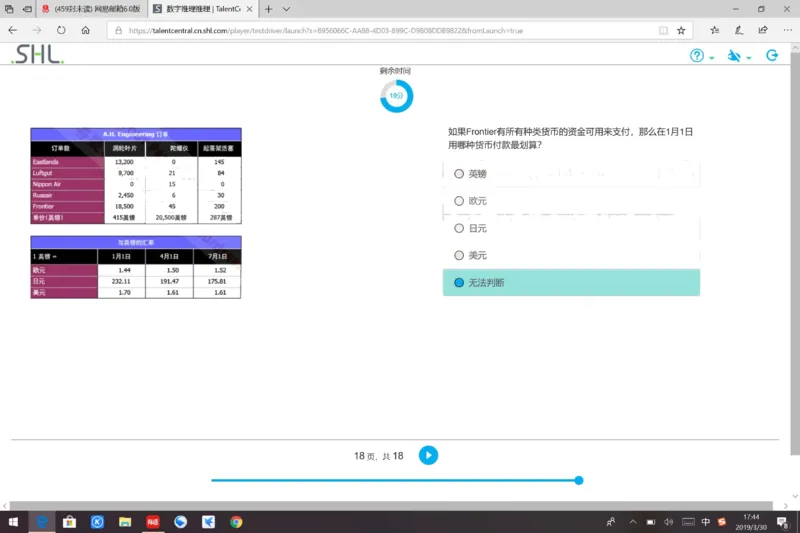Click the tab preview icon at far left
Viewport: 800px width, 533px height.
pos(9,9)
